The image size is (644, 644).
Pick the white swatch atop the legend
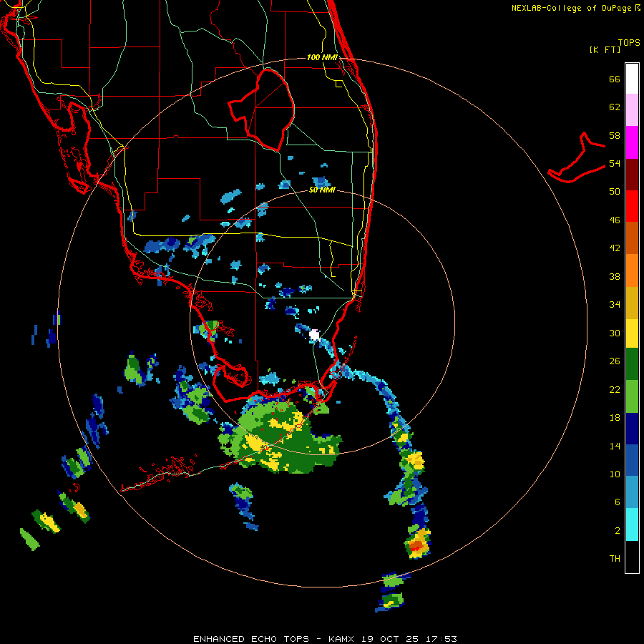pos(632,79)
